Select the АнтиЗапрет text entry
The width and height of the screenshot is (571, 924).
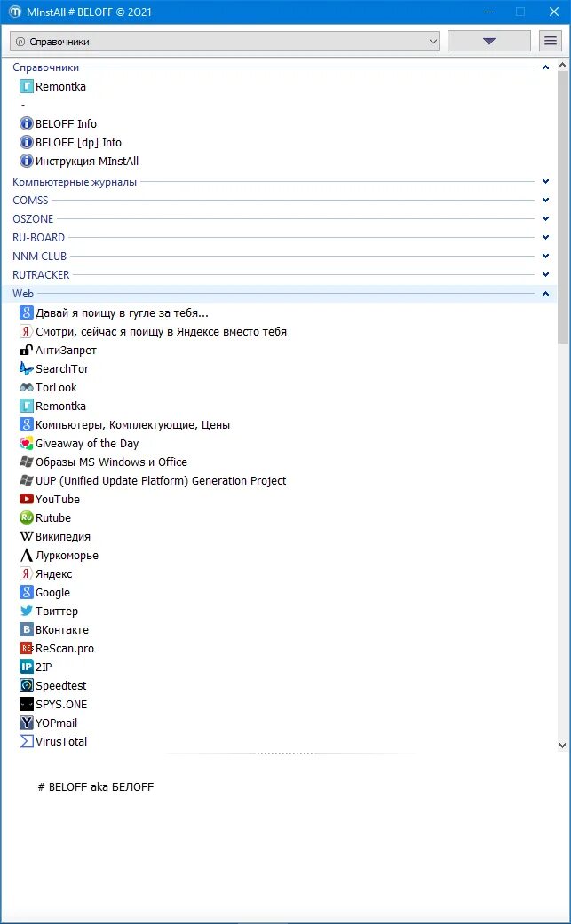point(66,350)
